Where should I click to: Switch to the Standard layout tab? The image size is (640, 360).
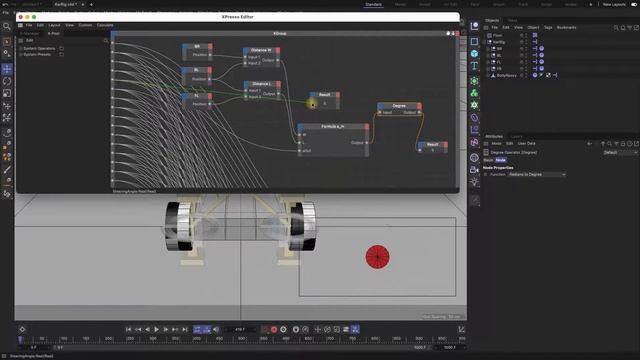[373, 4]
